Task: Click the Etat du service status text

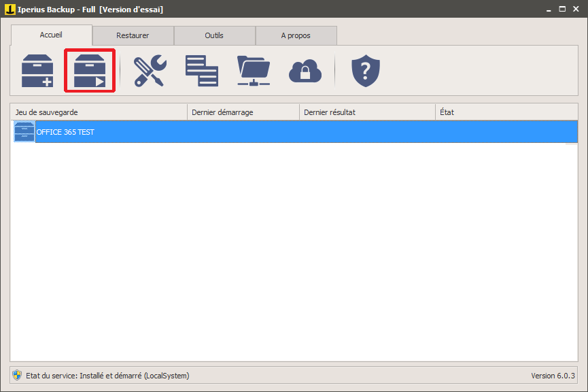Action: (107, 376)
